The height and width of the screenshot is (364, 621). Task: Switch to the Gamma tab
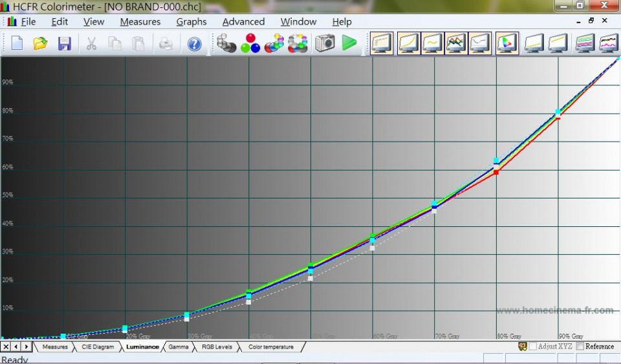click(179, 347)
